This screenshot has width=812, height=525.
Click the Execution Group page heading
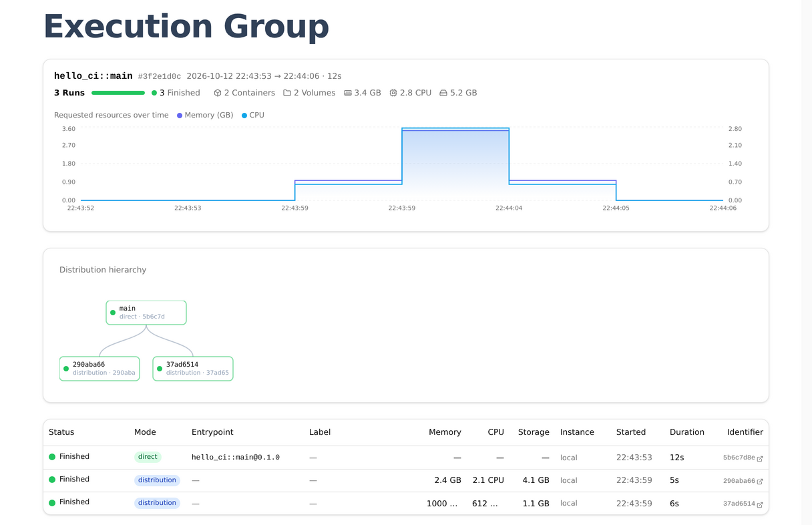click(x=186, y=27)
